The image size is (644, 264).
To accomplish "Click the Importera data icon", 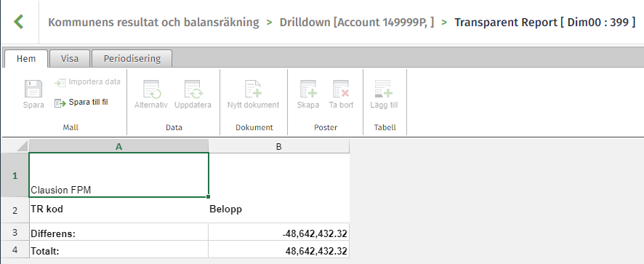I will [x=60, y=83].
